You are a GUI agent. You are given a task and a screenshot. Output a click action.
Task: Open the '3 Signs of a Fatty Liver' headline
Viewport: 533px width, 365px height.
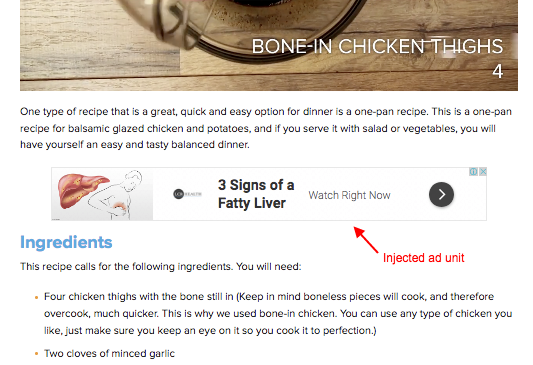coord(256,194)
